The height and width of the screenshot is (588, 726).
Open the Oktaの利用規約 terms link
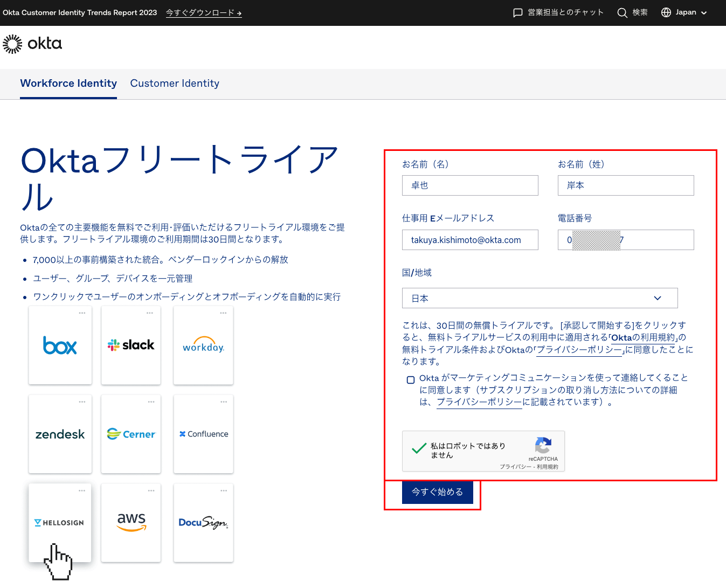tap(643, 337)
